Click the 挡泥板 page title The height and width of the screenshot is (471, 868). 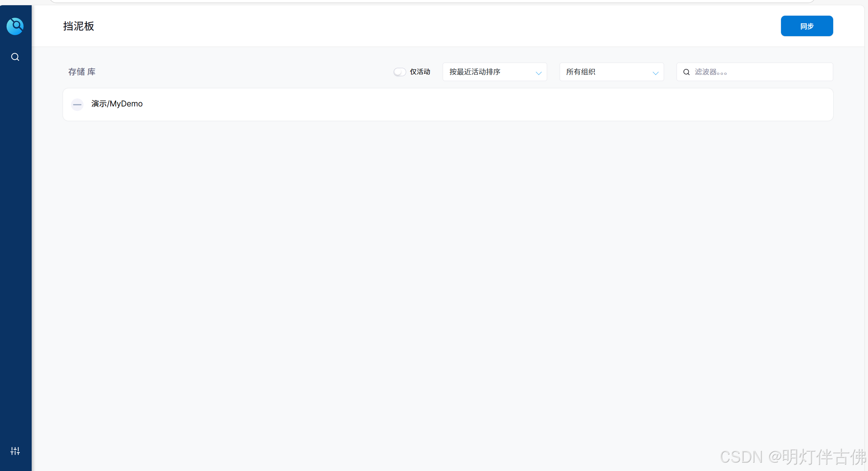(x=79, y=26)
